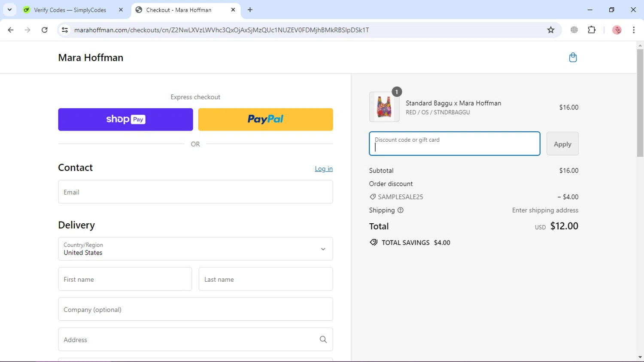Click the Standard Baggu x Mara Hoffman title
Screen dimensions: 644x362
click(x=453, y=103)
